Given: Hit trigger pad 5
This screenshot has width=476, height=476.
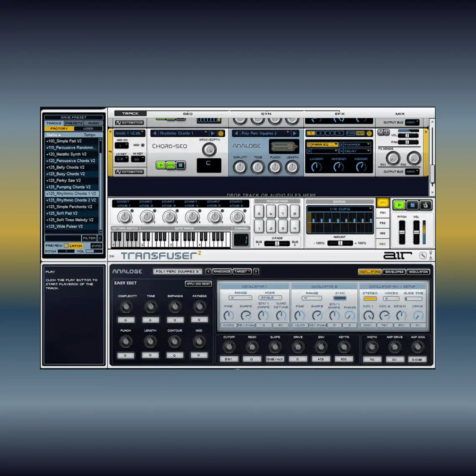Looking at the screenshot, I should pos(259,214).
